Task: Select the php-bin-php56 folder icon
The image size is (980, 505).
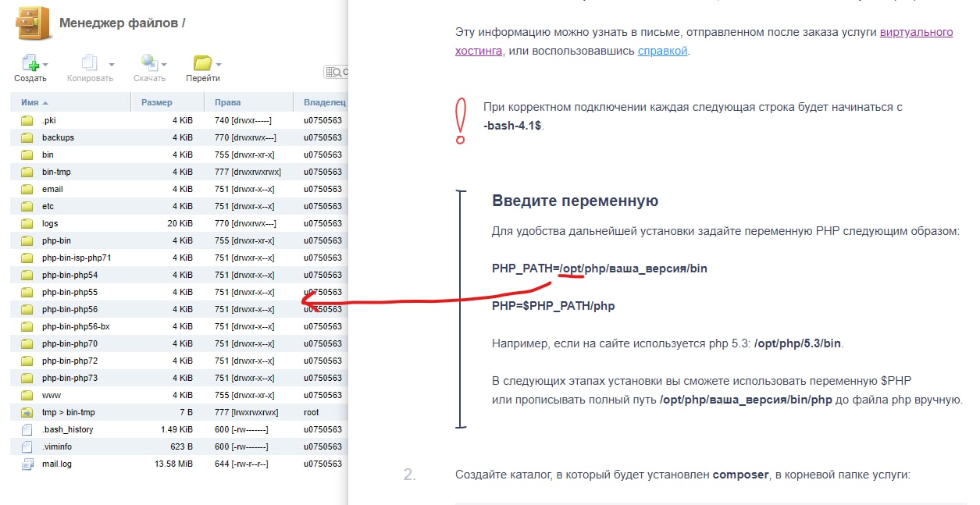Action: (x=27, y=309)
